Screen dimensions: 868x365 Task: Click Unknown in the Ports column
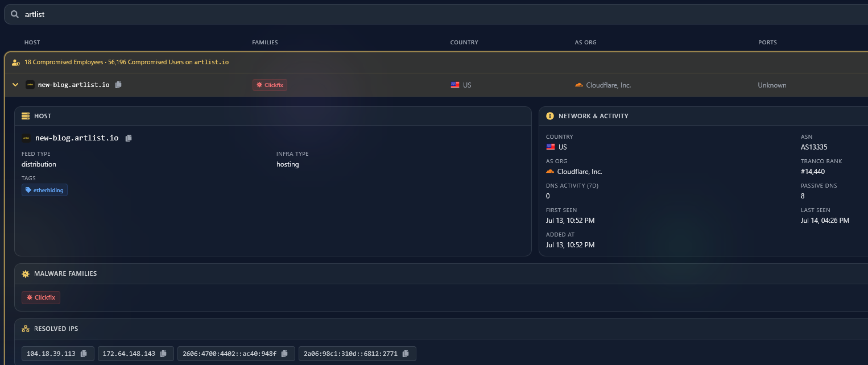(772, 85)
